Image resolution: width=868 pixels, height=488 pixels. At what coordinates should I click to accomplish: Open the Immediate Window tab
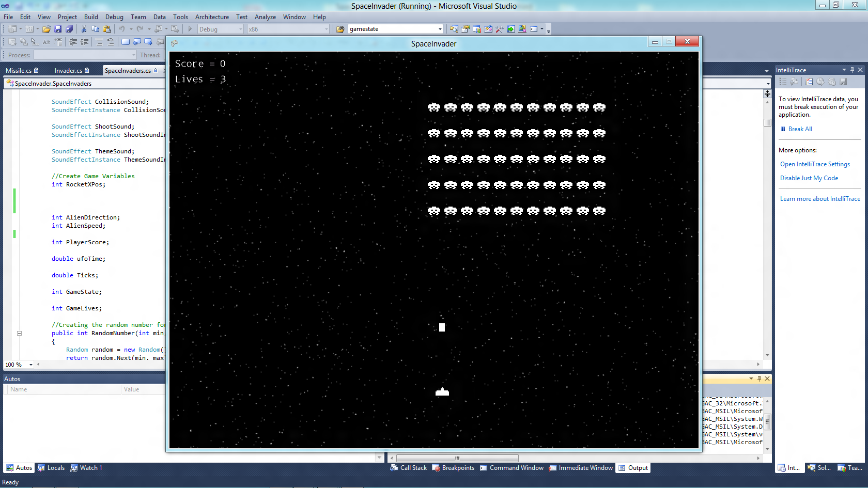(x=581, y=468)
